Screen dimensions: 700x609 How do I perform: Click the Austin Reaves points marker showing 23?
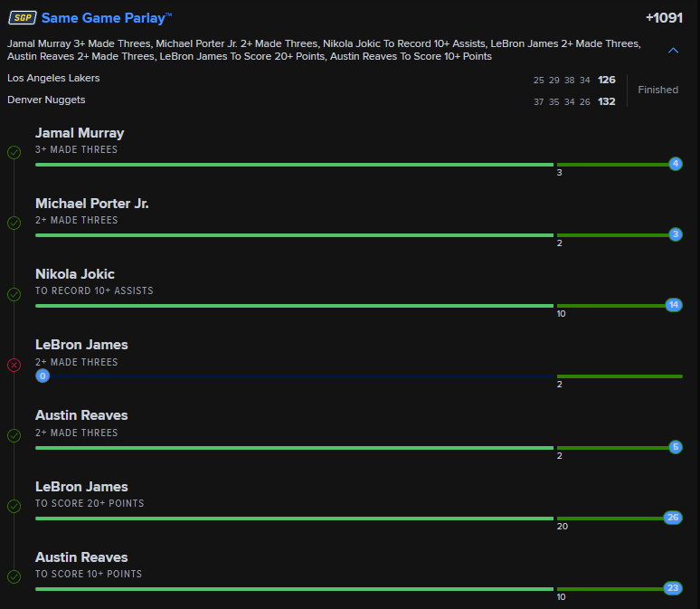click(673, 588)
